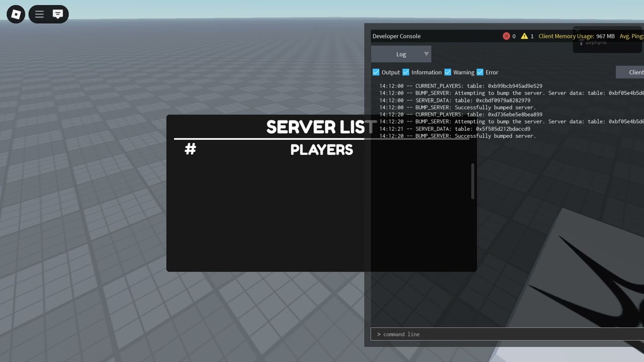Image resolution: width=644 pixels, height=362 pixels.
Task: Click Client Memory Usage label
Action: [566, 36]
